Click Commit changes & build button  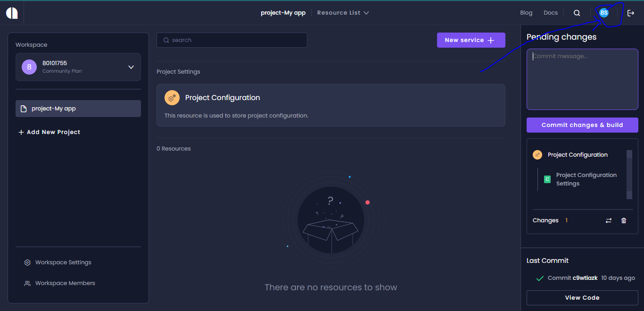click(582, 125)
